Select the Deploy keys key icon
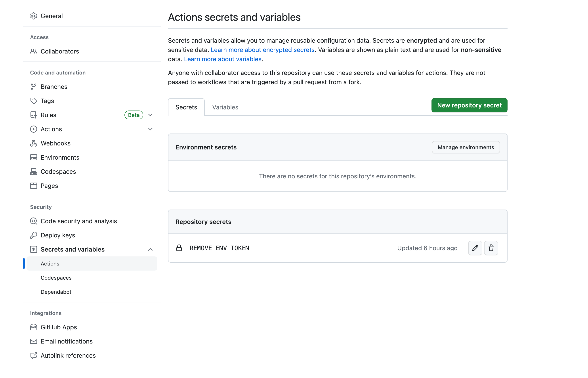 [34, 235]
